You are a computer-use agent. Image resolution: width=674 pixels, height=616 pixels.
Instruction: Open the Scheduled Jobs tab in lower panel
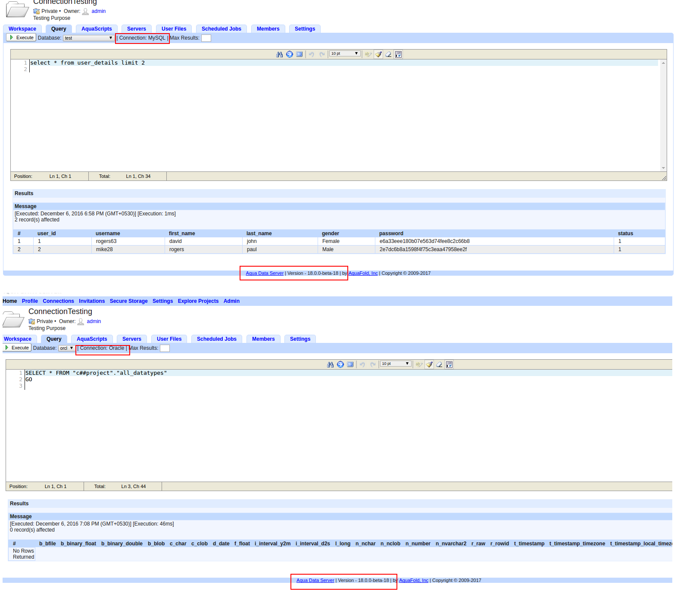coord(217,339)
